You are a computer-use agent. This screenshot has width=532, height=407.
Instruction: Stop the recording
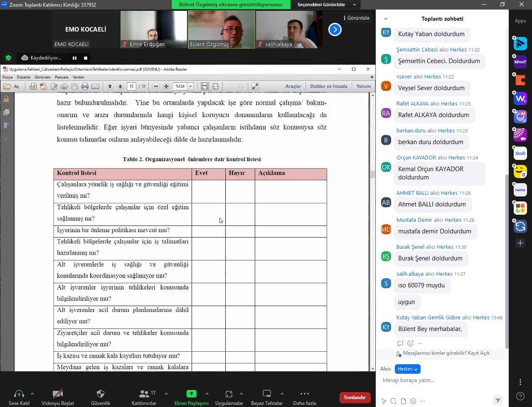click(86, 58)
